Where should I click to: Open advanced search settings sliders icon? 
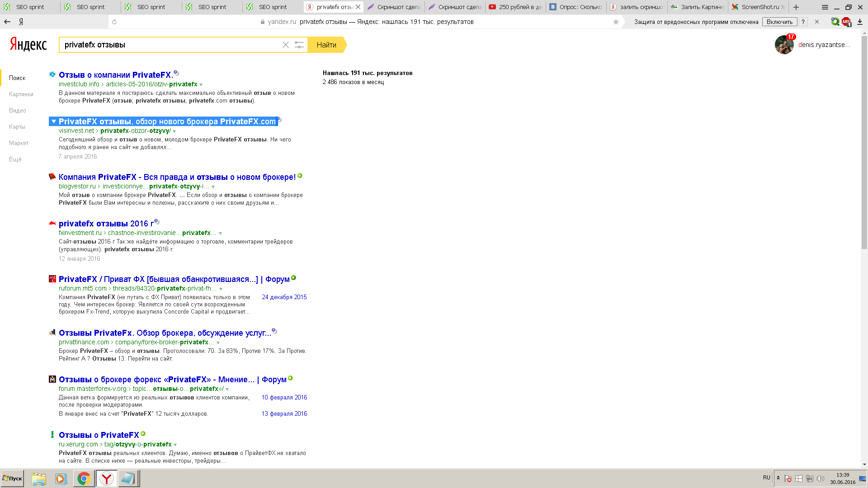[x=299, y=45]
